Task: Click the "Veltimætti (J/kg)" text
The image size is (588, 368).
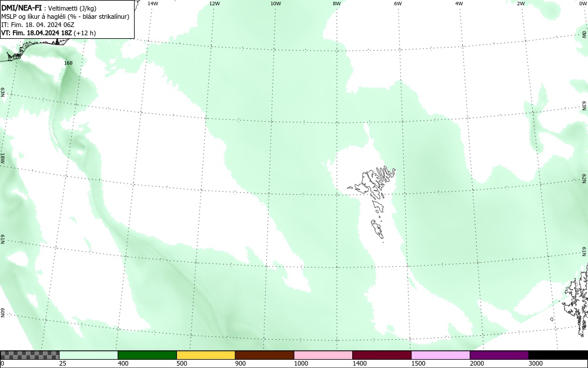Action: click(72, 8)
